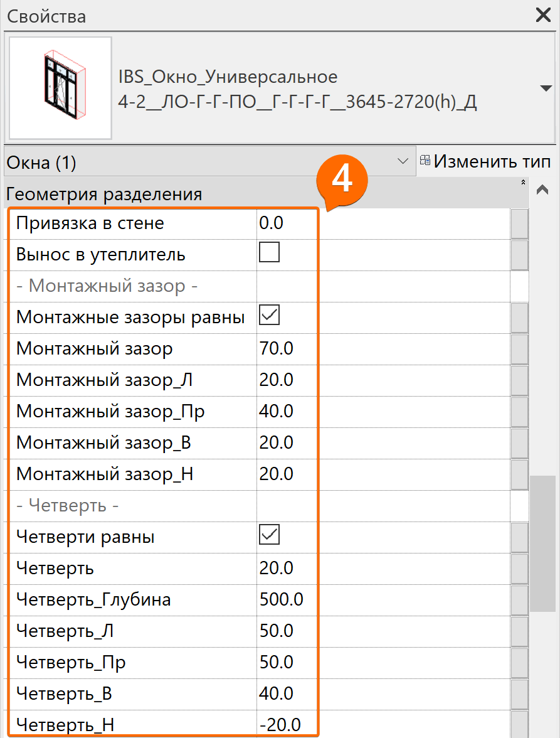The width and height of the screenshot is (560, 738).
Task: Click the vertical scrollbar thumb of the properties list
Action: coord(542,543)
